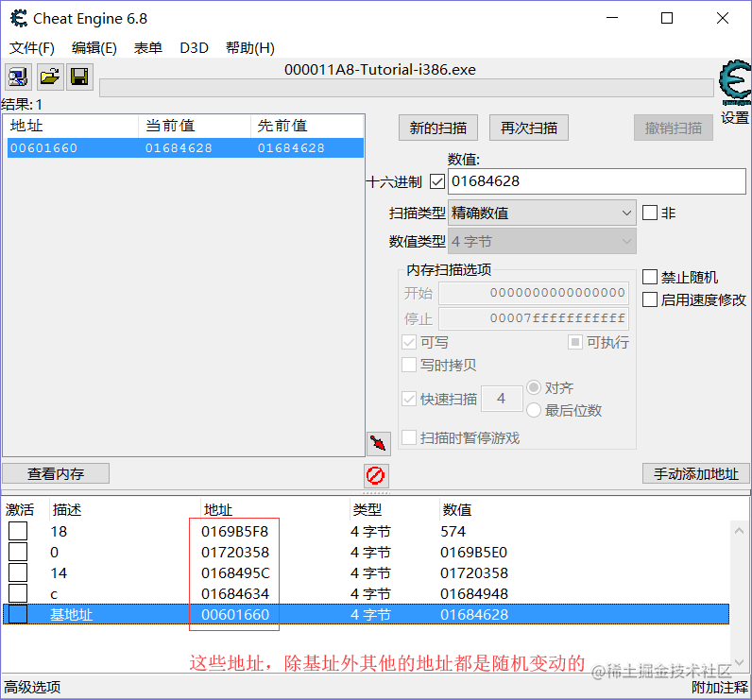Image resolution: width=752 pixels, height=700 pixels.
Task: Select the 对齐 radio button
Action: pos(534,387)
